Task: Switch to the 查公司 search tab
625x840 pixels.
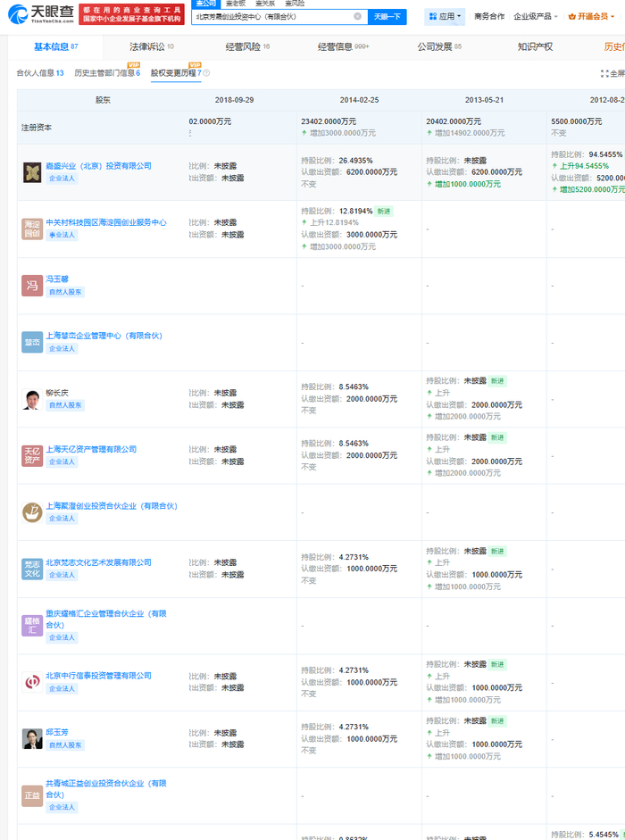Action: 205,4
